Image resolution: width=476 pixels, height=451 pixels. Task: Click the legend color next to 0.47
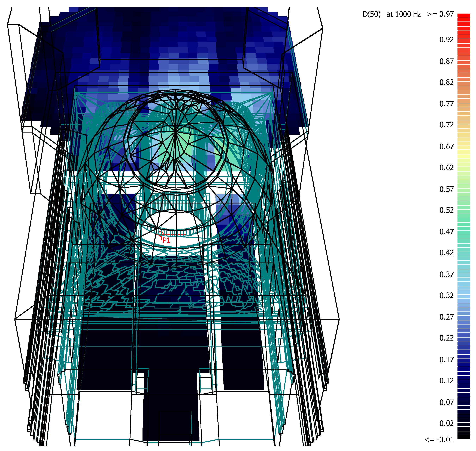(463, 232)
